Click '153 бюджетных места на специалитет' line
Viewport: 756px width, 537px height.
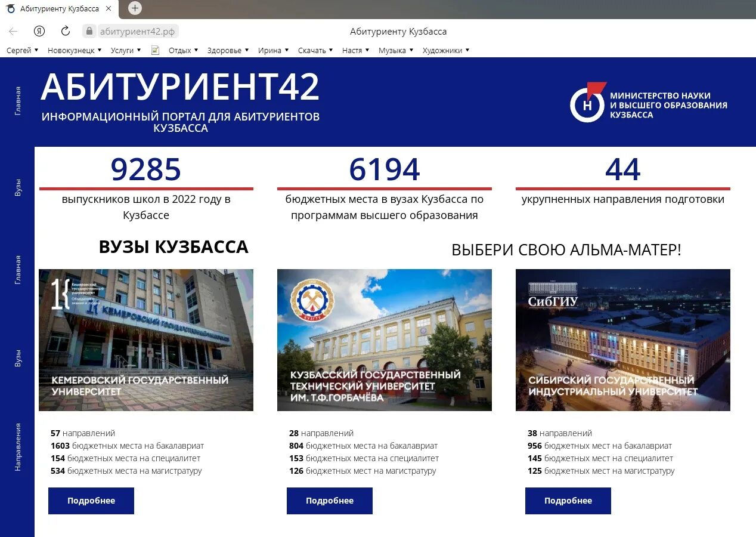364,458
